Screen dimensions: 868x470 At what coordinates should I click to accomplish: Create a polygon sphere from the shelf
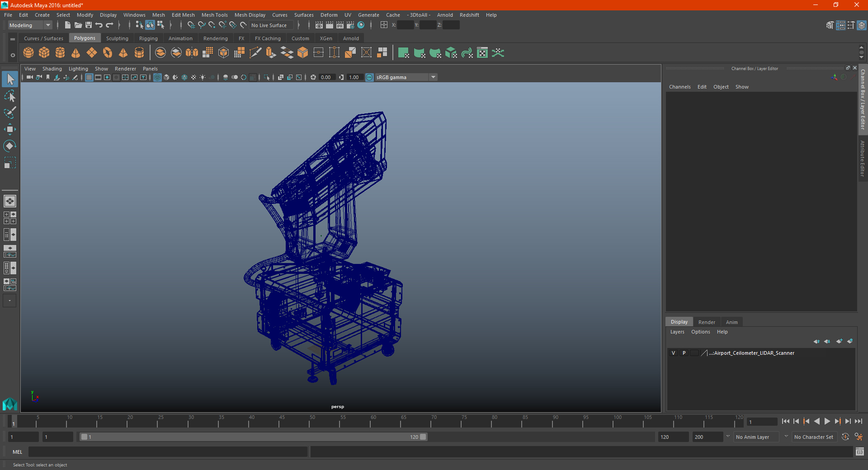pos(28,53)
